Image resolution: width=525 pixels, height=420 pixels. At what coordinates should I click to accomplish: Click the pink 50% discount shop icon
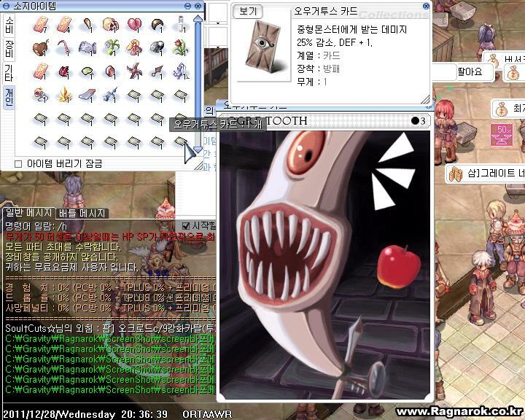coord(502,133)
